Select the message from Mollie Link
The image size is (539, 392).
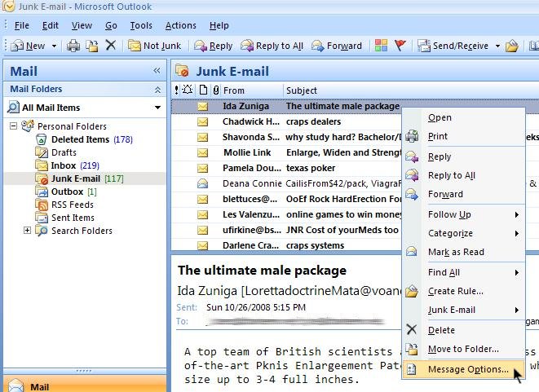(286, 152)
